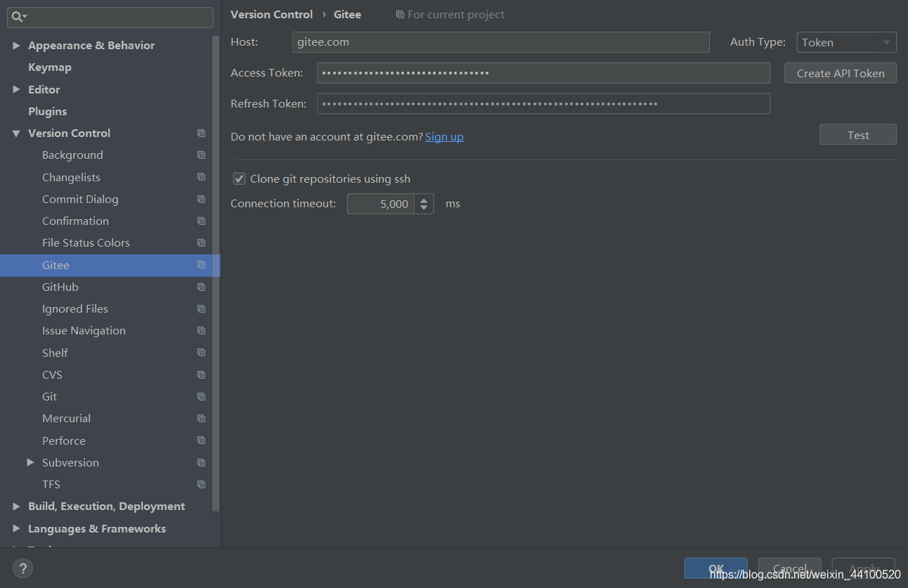Expand the Subversion subsection

pyautogui.click(x=30, y=462)
